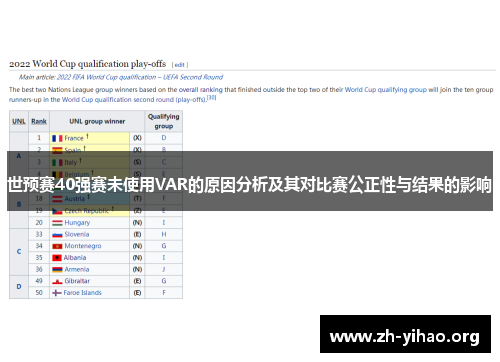Click the Gibraltar flag icon

point(57,281)
